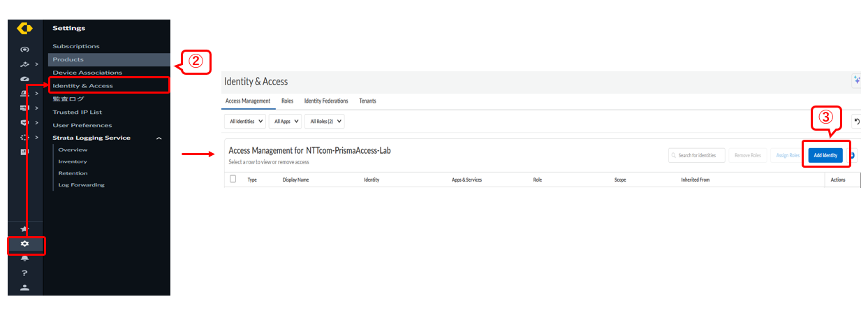Collapse the Strata Logging Service section
Screen dimensions: 868x334
point(159,138)
